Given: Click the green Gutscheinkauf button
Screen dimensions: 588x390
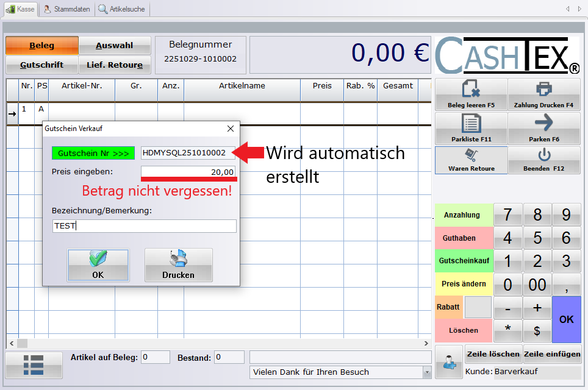Looking at the screenshot, I should 464,261.
